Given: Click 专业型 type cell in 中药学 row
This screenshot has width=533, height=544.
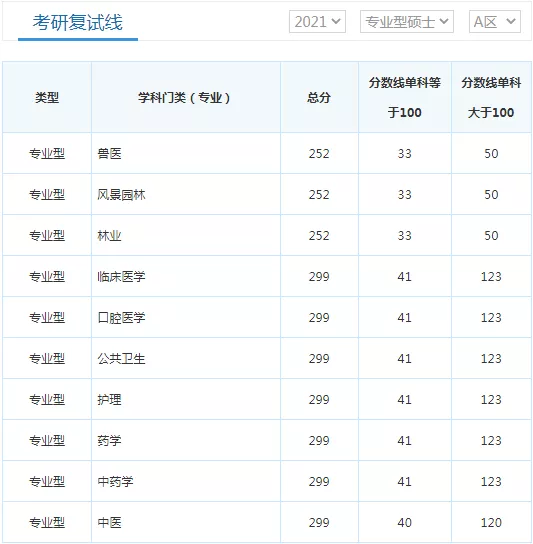Looking at the screenshot, I should [x=47, y=481].
